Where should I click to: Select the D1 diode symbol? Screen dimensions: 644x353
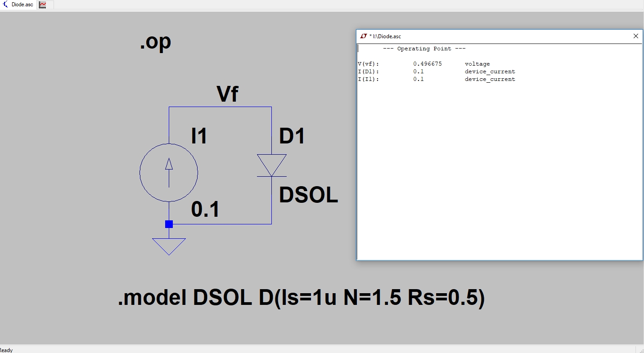coord(272,165)
